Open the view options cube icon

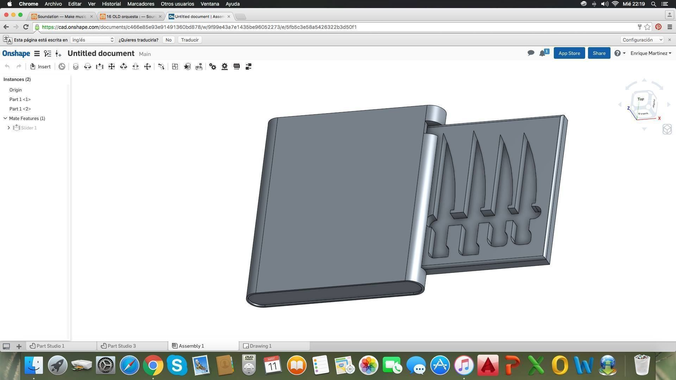point(667,129)
